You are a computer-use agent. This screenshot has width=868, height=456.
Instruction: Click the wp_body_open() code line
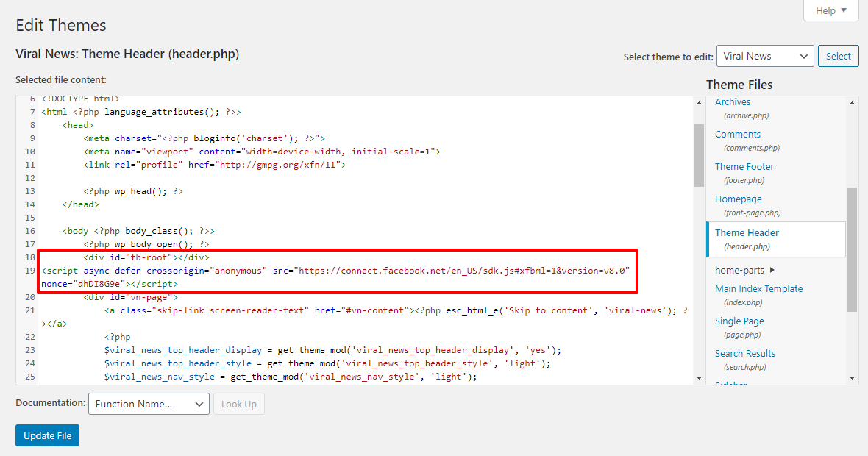tap(146, 244)
